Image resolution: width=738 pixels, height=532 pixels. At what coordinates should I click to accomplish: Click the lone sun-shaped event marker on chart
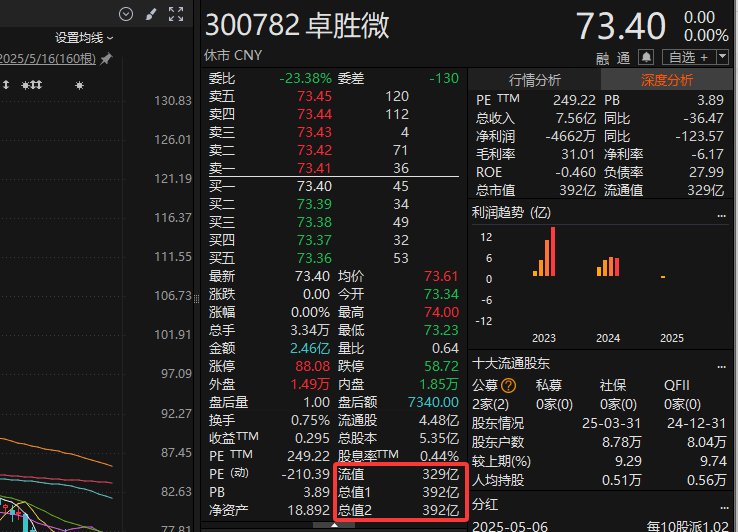pyautogui.click(x=80, y=85)
